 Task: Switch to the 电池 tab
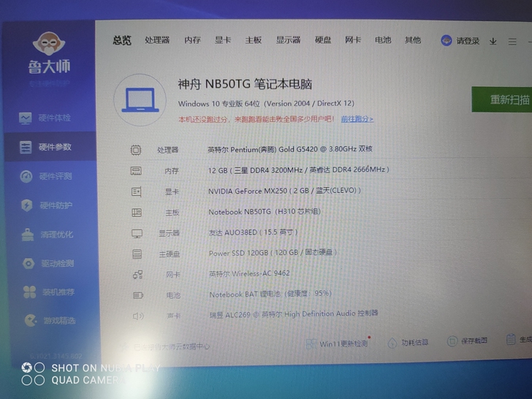[x=383, y=40]
